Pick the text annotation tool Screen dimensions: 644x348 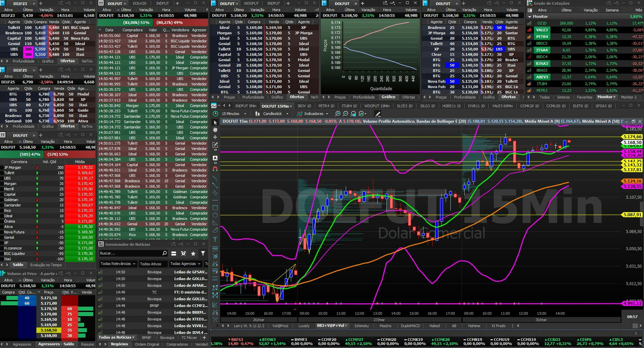(215, 239)
